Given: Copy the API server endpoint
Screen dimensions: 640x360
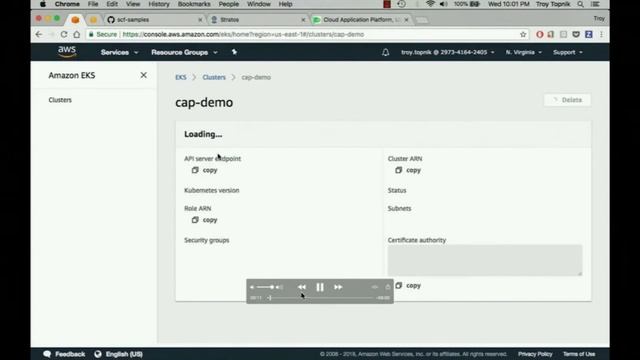Looking at the screenshot, I should 204,170.
